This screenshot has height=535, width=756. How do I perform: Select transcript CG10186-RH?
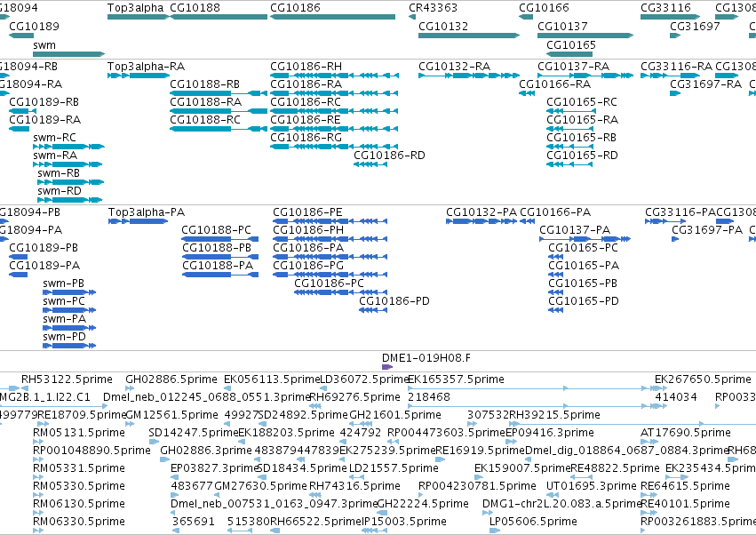click(335, 76)
